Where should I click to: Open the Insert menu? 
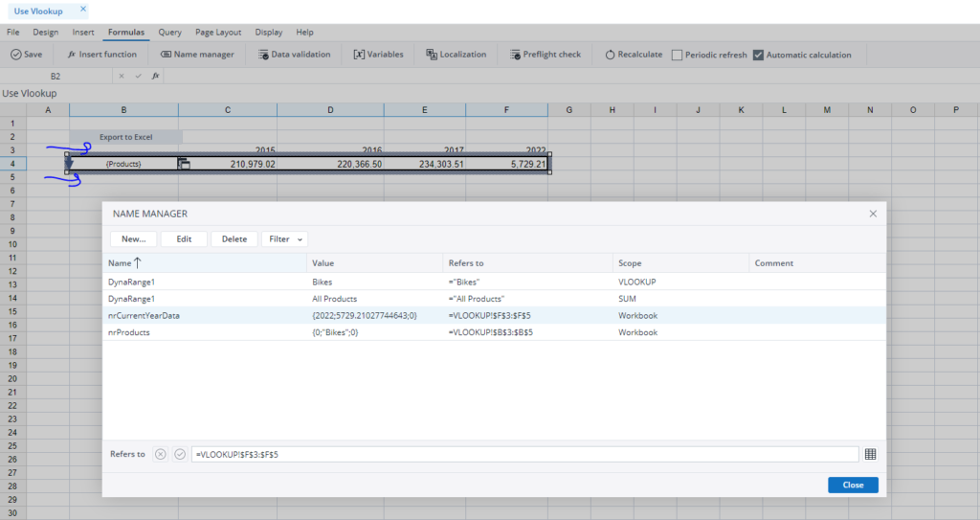83,32
